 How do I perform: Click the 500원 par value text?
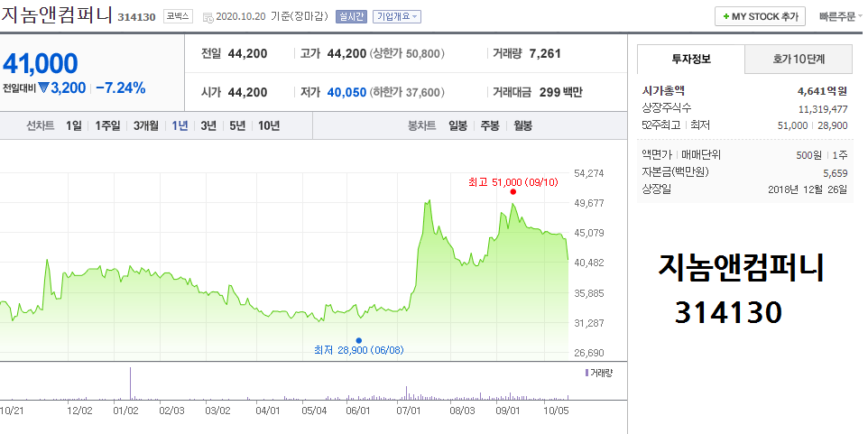click(x=808, y=155)
